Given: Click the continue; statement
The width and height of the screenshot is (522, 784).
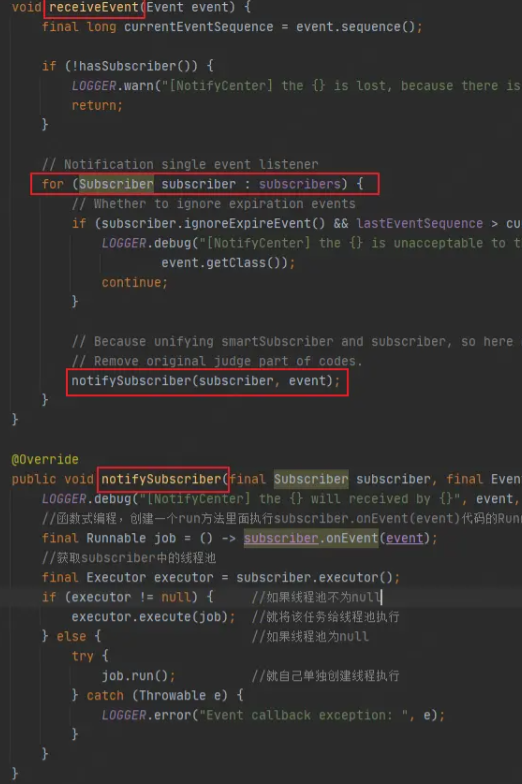Looking at the screenshot, I should [134, 282].
